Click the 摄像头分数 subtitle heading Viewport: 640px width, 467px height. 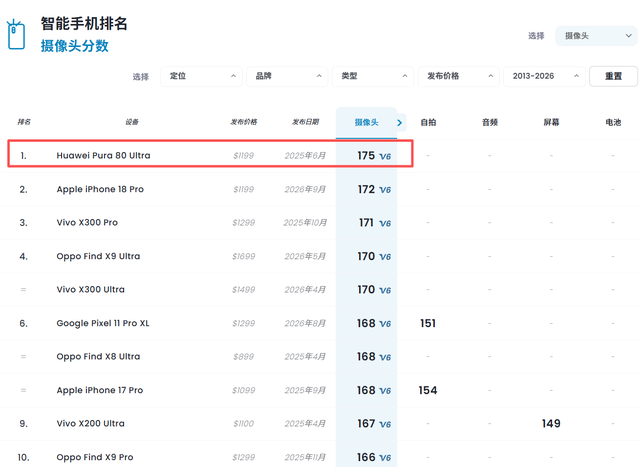[x=74, y=46]
